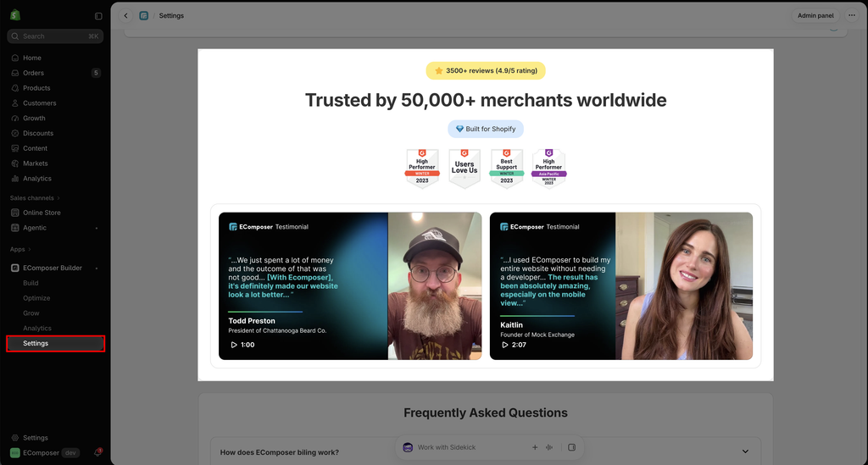Click the EComposer Builder app icon in the sidebar
The image size is (868, 465).
pyautogui.click(x=15, y=268)
